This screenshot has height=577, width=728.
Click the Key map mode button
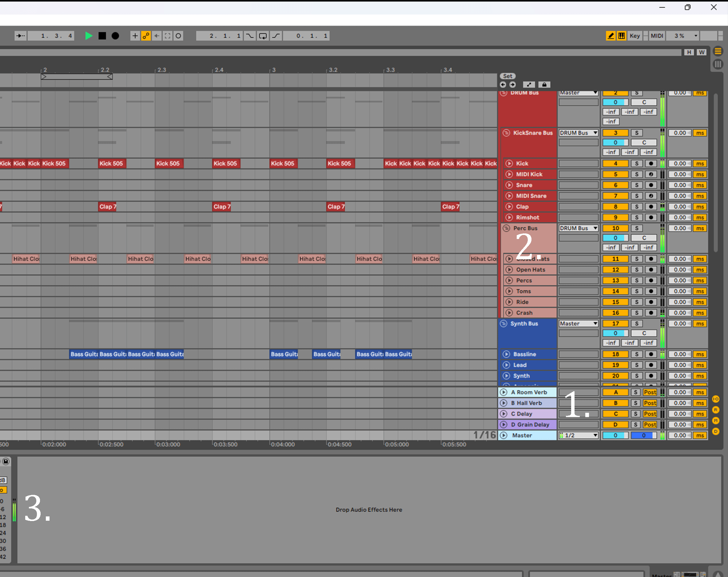[x=635, y=36]
